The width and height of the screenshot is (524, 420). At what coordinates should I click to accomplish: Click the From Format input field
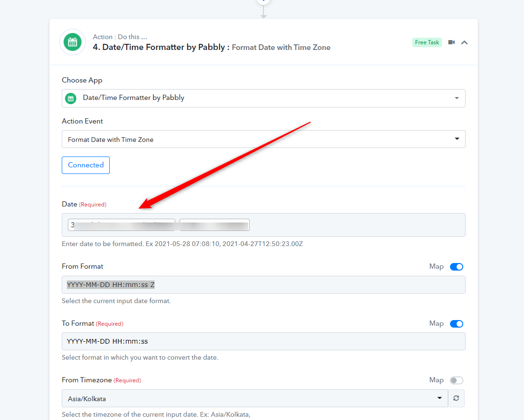(x=263, y=285)
